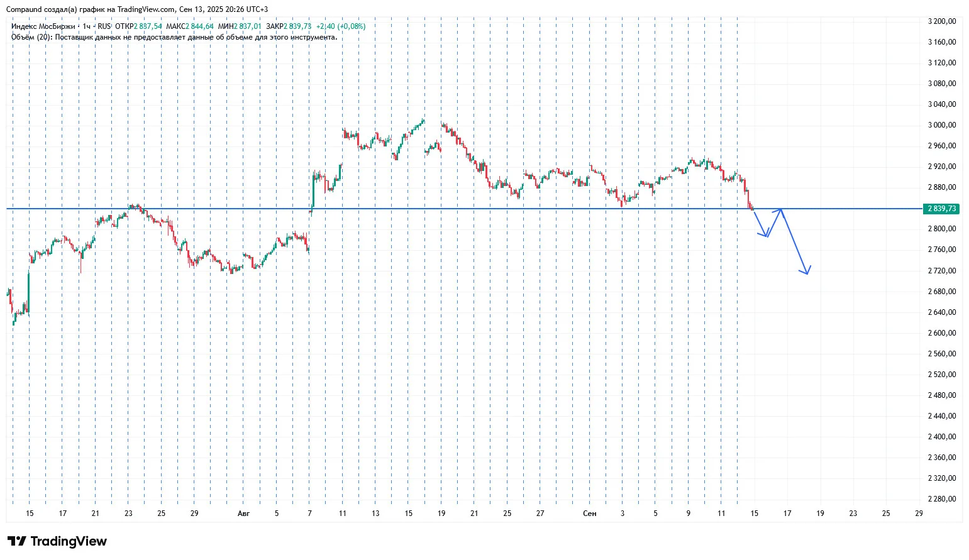The height and width of the screenshot is (560, 969).
Task: Click the 2 280,00 price axis label
Action: (x=941, y=499)
